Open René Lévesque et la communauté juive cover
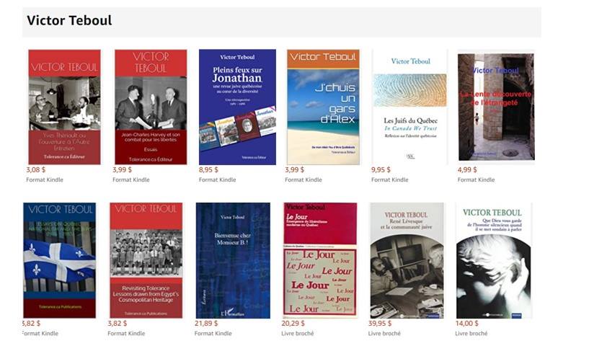Viewport: 607px width, 364px height. [407, 260]
